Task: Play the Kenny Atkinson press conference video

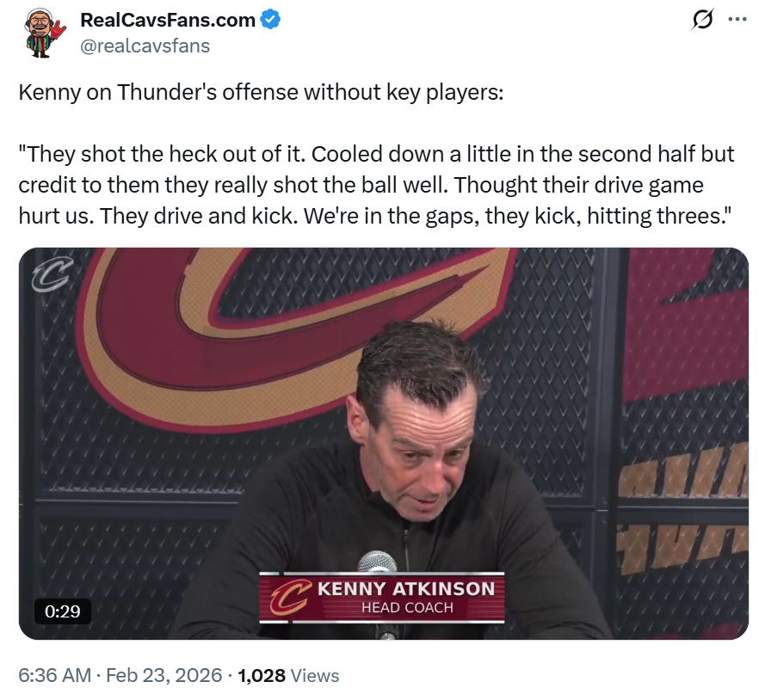Action: (x=383, y=430)
